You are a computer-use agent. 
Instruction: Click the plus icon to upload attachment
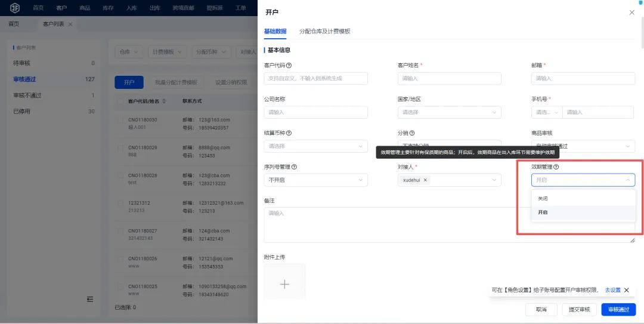[284, 284]
